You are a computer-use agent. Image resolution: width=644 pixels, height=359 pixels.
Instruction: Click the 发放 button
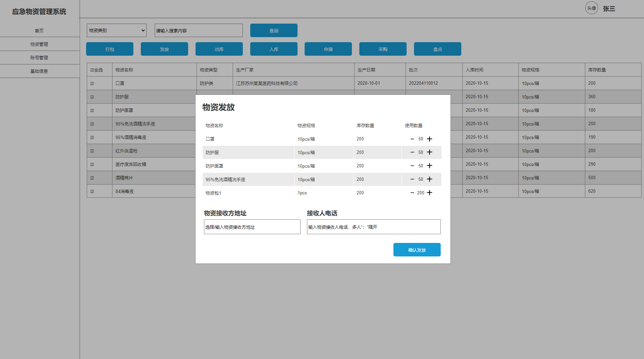164,49
